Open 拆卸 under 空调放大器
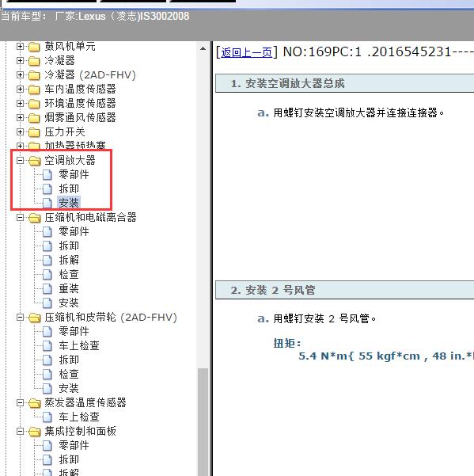The height and width of the screenshot is (476, 474). point(69,188)
